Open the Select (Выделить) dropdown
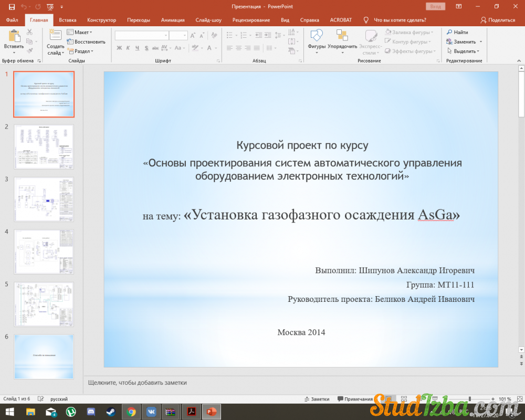525x420 pixels. (x=464, y=51)
